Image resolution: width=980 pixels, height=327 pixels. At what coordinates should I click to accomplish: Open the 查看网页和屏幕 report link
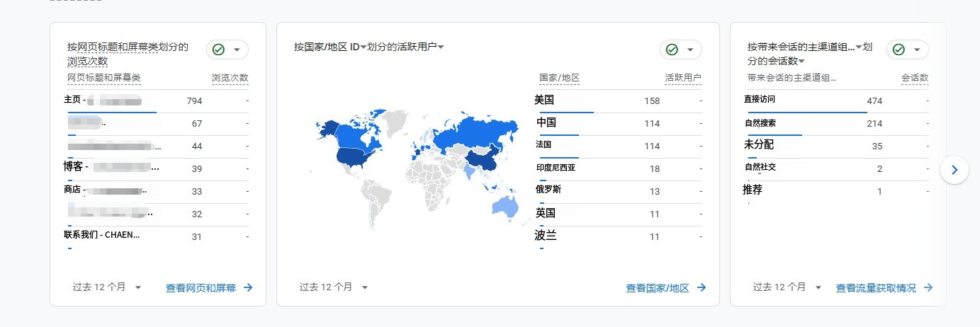[201, 288]
